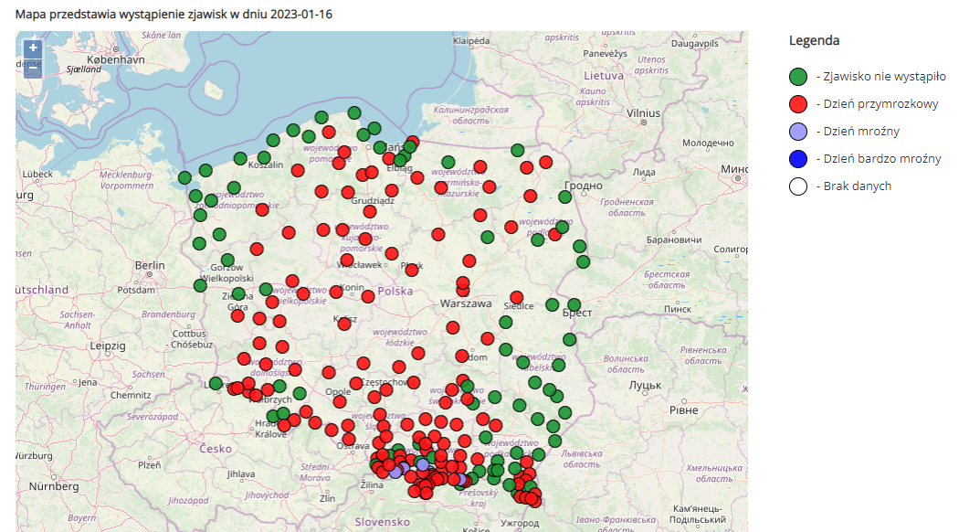Click the Žilina city label
This screenshot has width=980, height=532.
coord(372,485)
